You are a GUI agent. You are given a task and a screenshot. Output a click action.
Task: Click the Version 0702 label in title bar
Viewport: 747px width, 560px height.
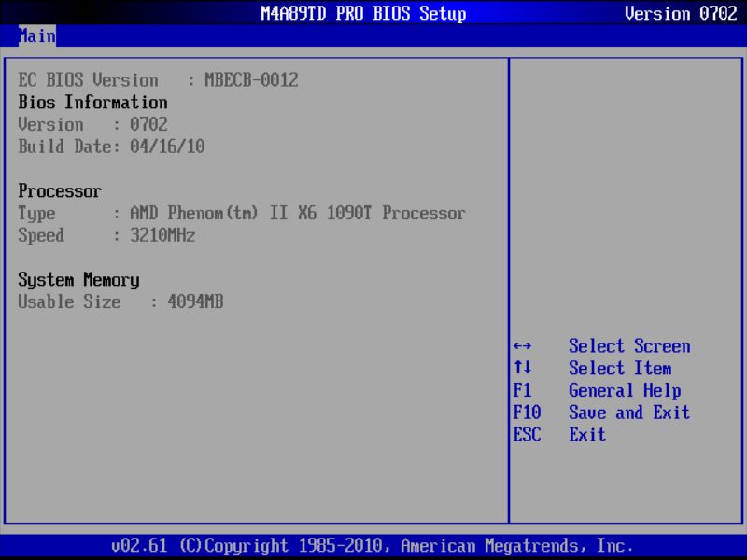pyautogui.click(x=682, y=13)
